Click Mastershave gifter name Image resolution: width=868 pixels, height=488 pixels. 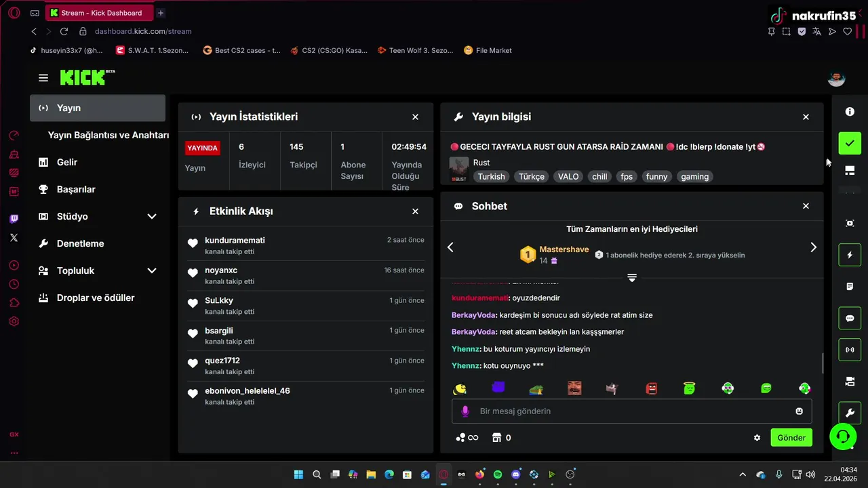click(564, 249)
